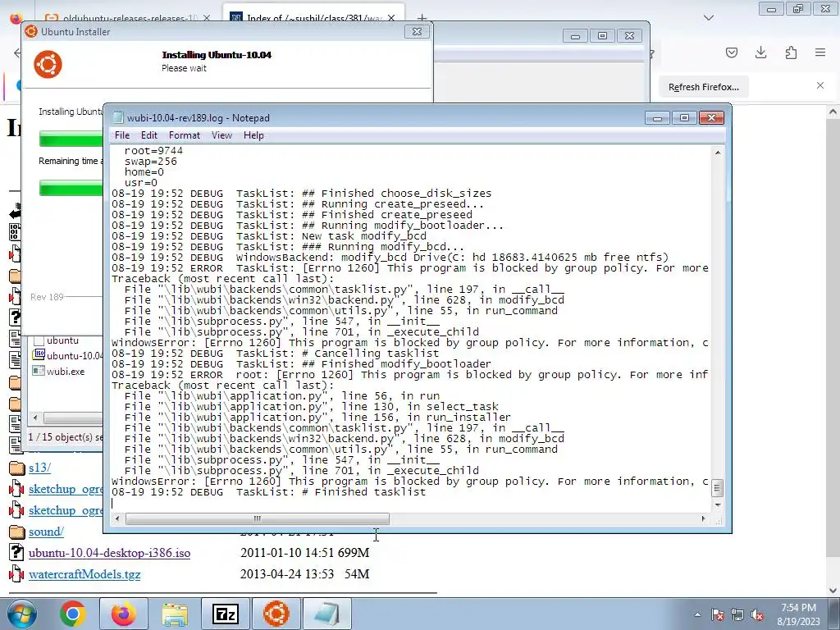Open 7-Zip taskbar icon
The height and width of the screenshot is (630, 840).
[226, 614]
